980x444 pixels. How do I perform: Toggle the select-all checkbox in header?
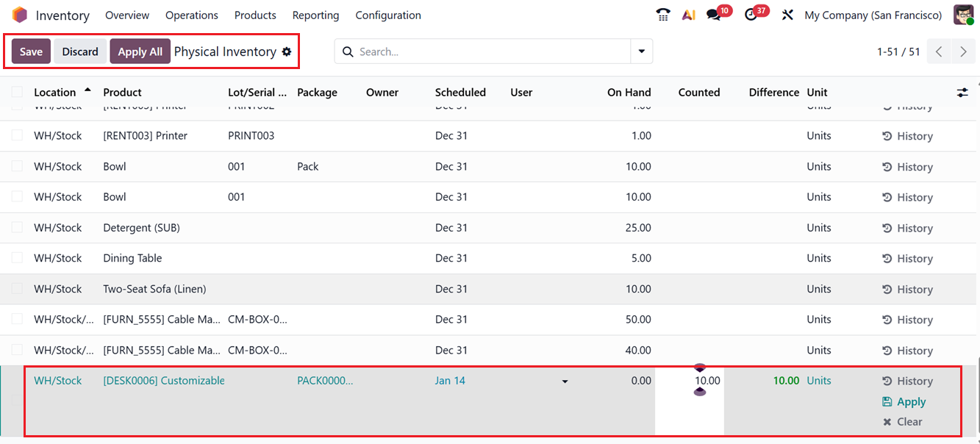point(17,93)
